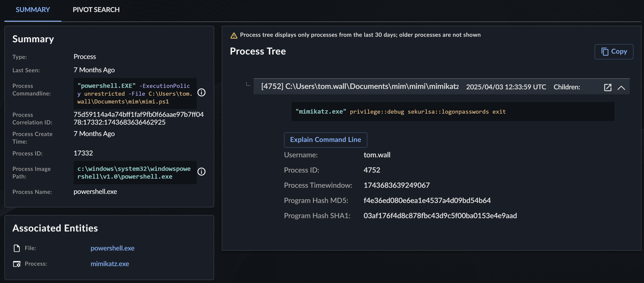
Task: Click the File entity document icon
Action: pyautogui.click(x=17, y=248)
